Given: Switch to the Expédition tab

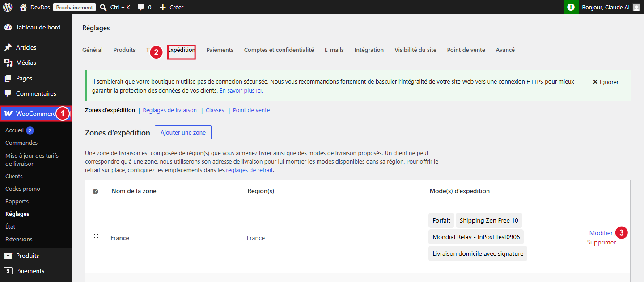Looking at the screenshot, I should point(182,50).
